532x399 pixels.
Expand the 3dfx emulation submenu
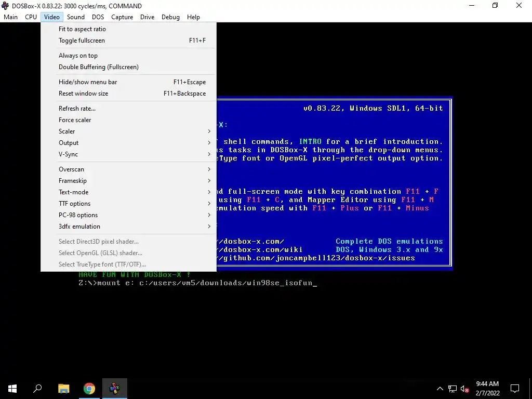128,227
